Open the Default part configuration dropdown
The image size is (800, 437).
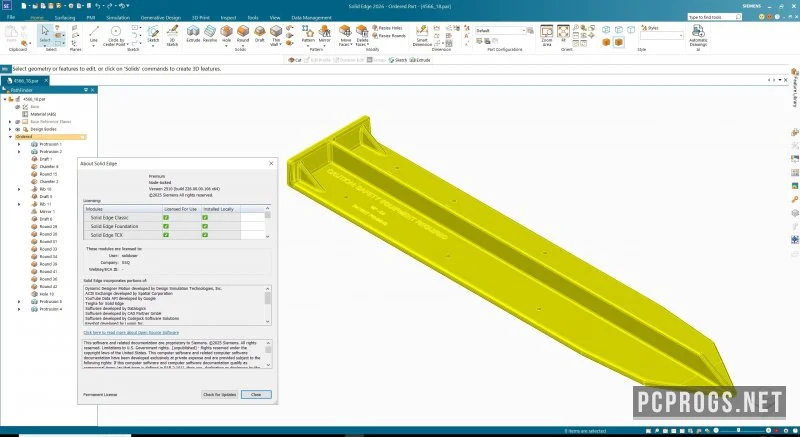501,31
